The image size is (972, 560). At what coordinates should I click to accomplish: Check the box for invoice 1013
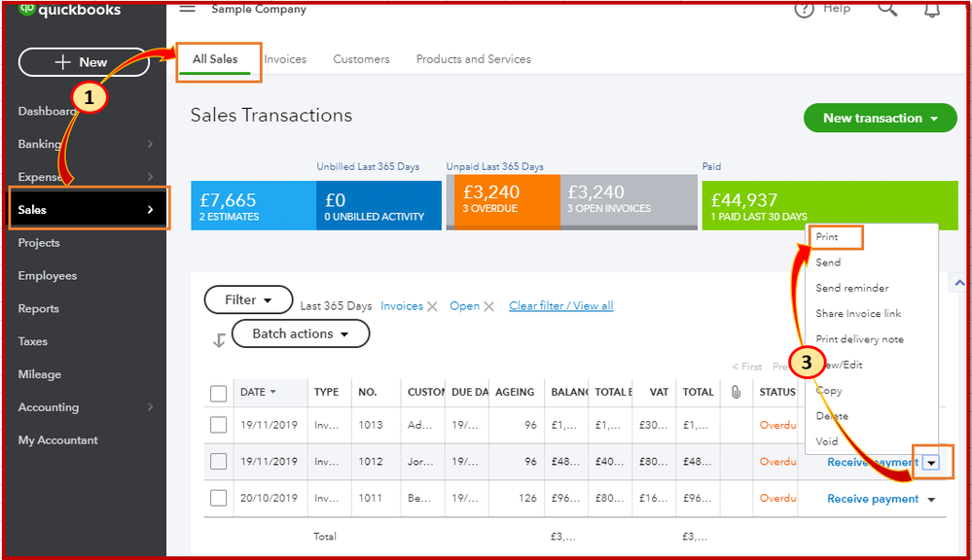pyautogui.click(x=218, y=425)
